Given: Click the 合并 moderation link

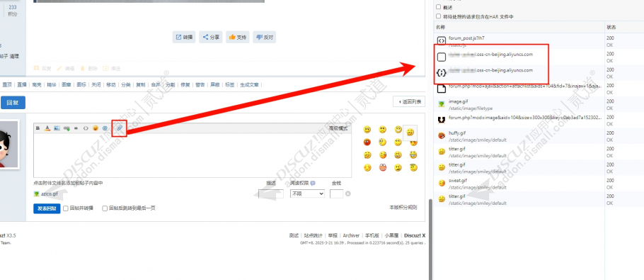Looking at the screenshot, I should [155, 84].
